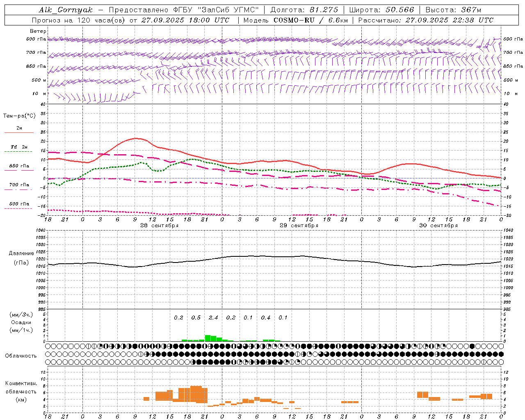Image resolution: width=525 pixels, height=420 pixels.
Task: Select the Широта: 50.566 value
Action: pyautogui.click(x=381, y=10)
